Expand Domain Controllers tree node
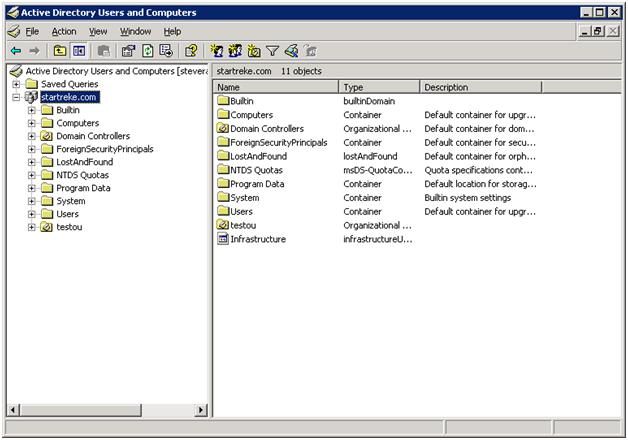Image resolution: width=628 pixels, height=440 pixels. (x=31, y=136)
